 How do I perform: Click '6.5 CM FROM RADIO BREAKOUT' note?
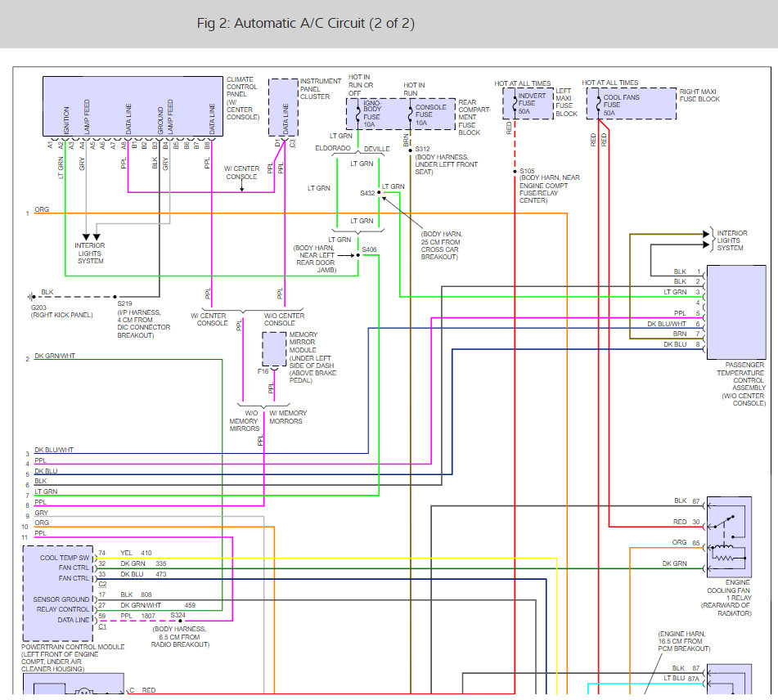pos(180,640)
